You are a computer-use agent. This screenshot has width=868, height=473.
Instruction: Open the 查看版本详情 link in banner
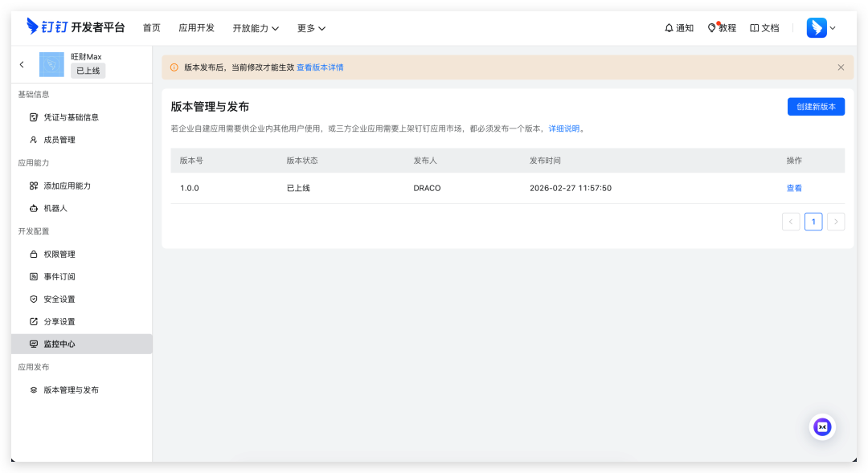320,67
